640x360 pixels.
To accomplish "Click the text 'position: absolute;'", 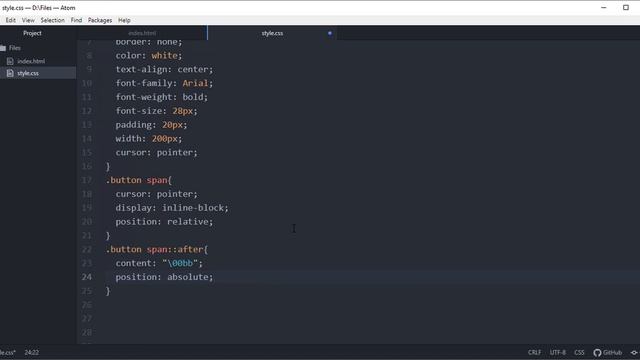I will (164, 277).
